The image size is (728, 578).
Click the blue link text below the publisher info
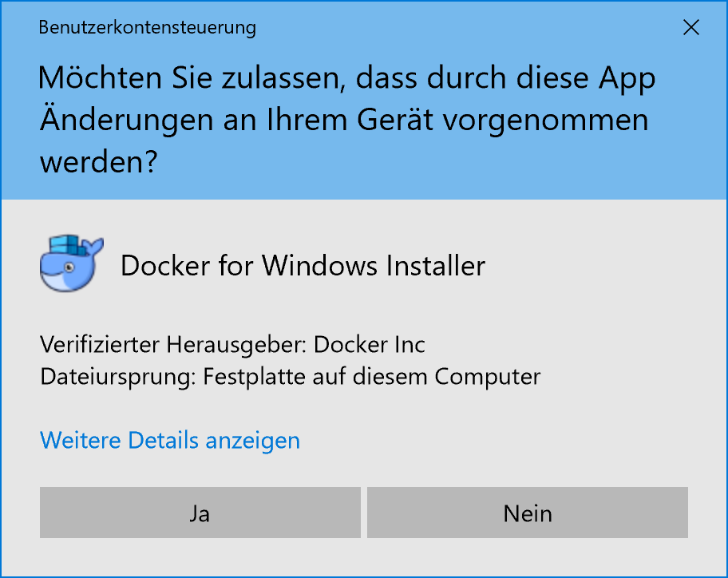click(x=169, y=440)
